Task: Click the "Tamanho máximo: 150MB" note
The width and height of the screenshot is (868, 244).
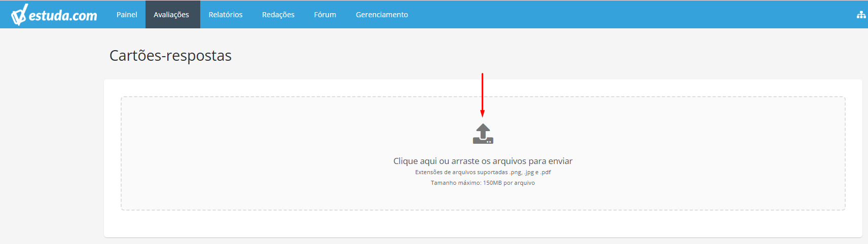Action: point(483,183)
